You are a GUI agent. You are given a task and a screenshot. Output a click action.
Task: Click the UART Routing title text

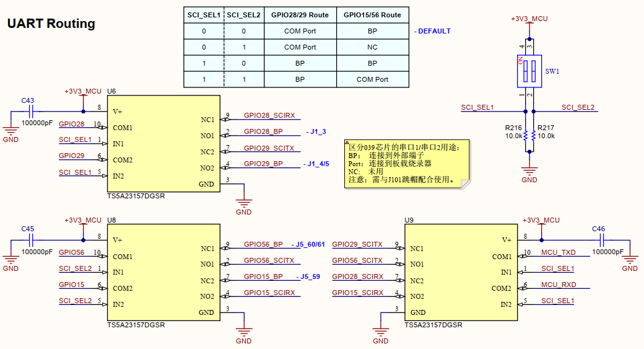(x=51, y=24)
